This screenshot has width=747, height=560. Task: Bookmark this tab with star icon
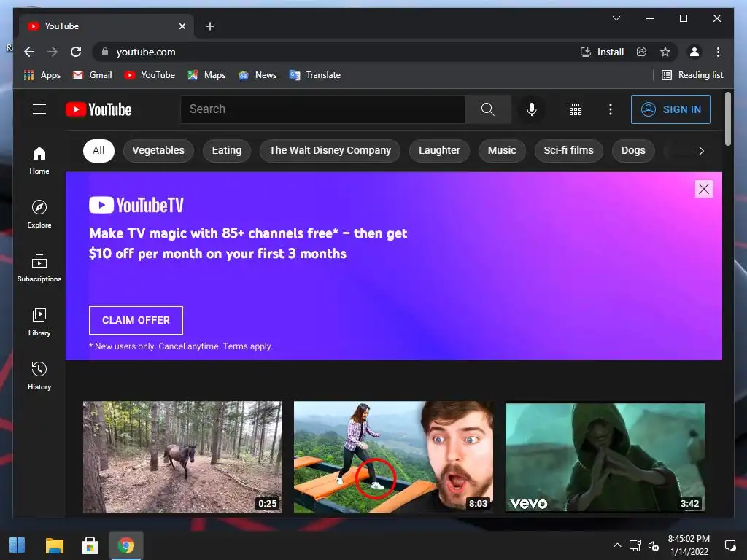[665, 52]
